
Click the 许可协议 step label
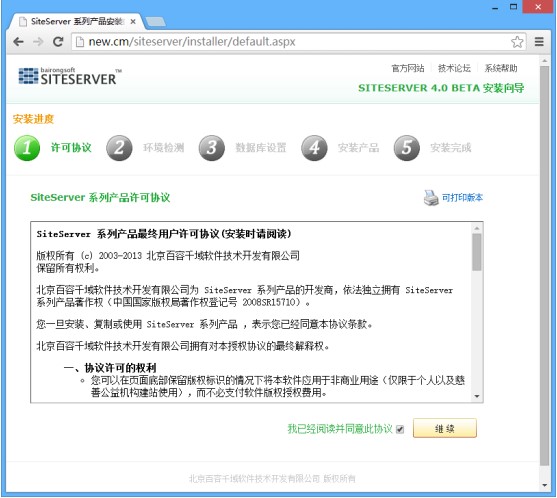pyautogui.click(x=71, y=148)
